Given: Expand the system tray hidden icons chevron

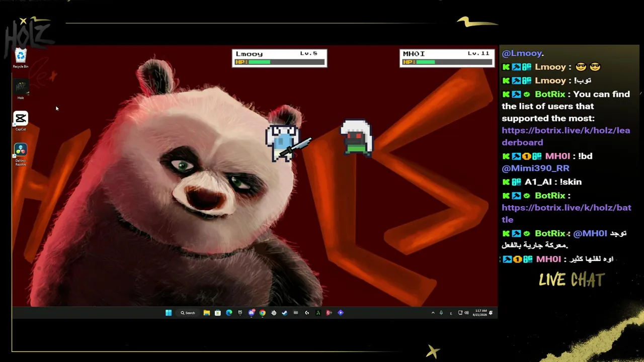Looking at the screenshot, I should click(x=433, y=313).
